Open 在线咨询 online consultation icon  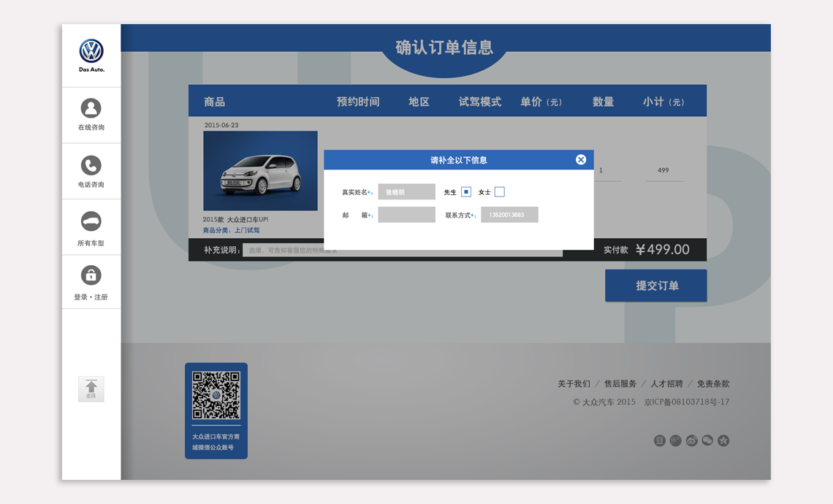(x=91, y=108)
